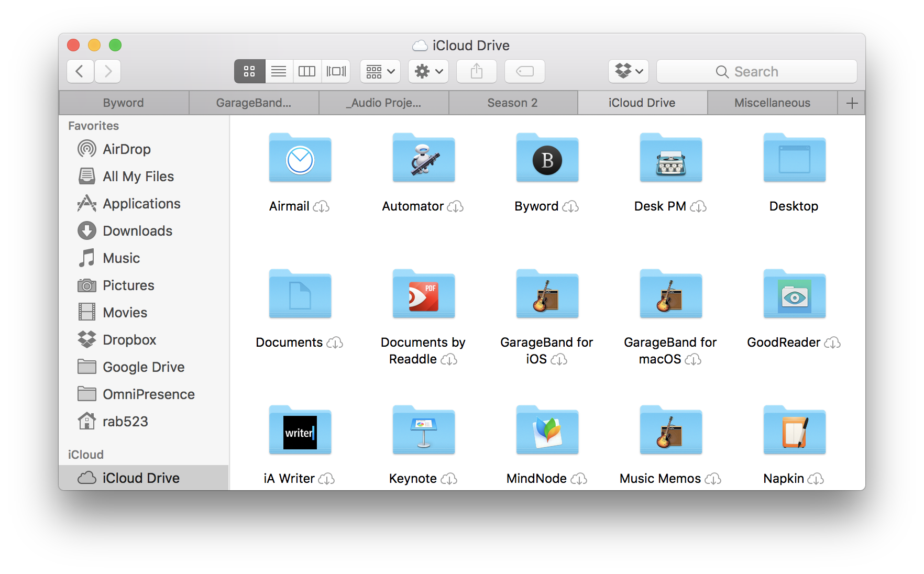Open the Action gear menu
Image resolution: width=924 pixels, height=574 pixels.
[x=428, y=71]
